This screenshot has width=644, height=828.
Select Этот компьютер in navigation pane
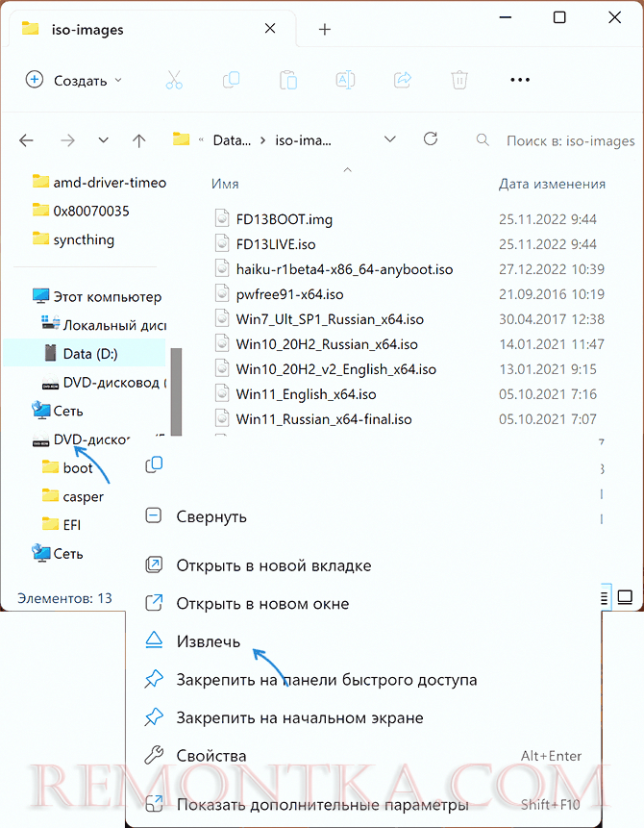pyautogui.click(x=96, y=296)
